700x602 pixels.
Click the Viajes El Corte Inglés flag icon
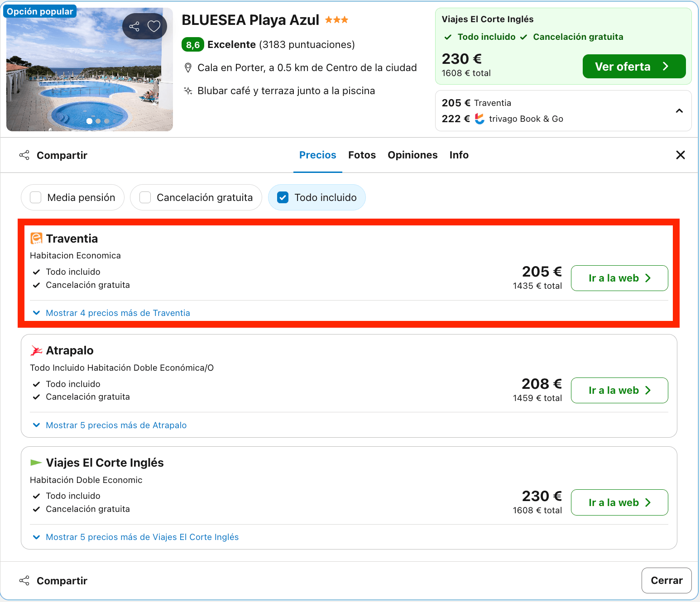36,463
